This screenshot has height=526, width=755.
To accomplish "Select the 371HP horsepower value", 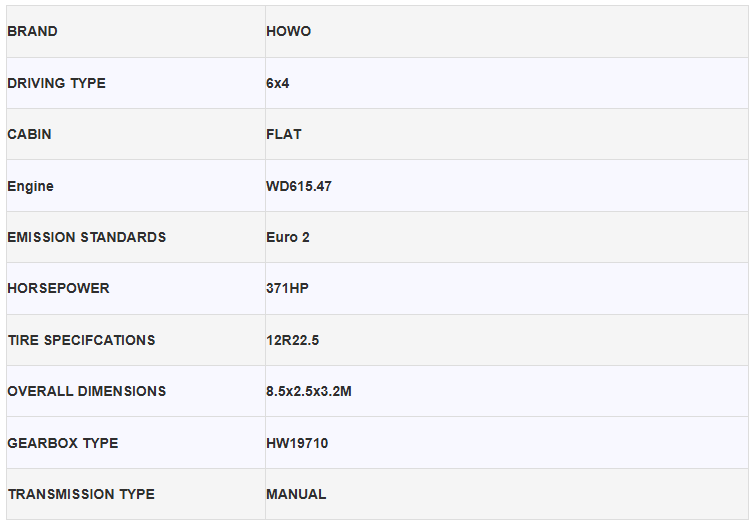I will pyautogui.click(x=288, y=288).
